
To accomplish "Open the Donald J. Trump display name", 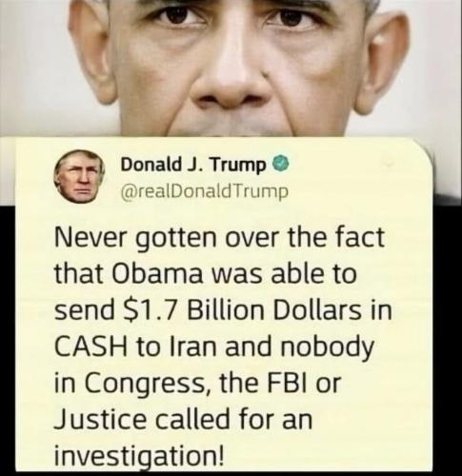I will (193, 164).
